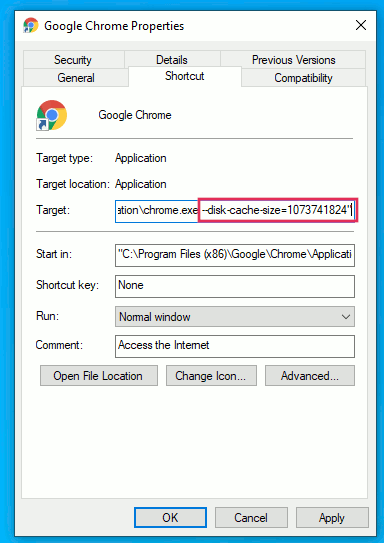The width and height of the screenshot is (384, 543).
Task: Click inside the Target field
Action: click(x=235, y=210)
